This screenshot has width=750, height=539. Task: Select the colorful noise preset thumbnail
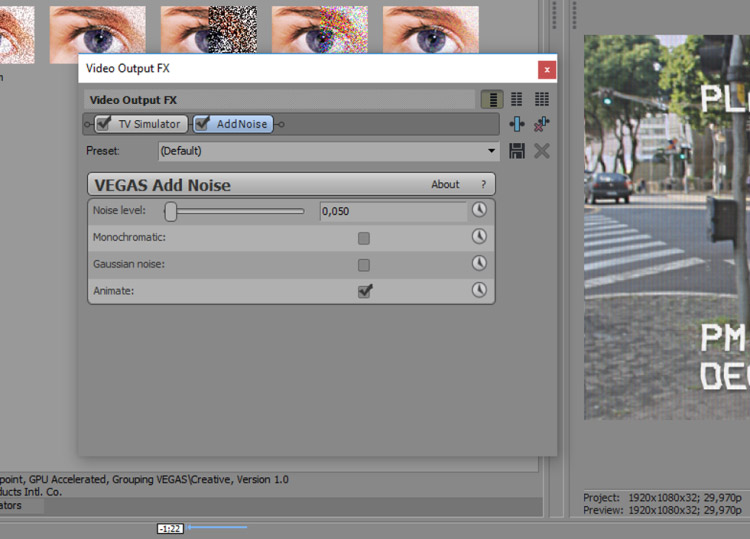coord(320,30)
